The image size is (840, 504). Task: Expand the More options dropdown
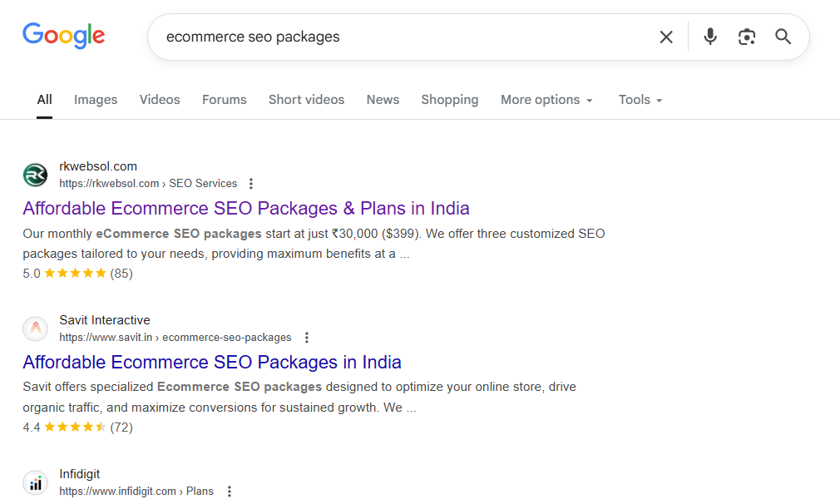tap(546, 100)
